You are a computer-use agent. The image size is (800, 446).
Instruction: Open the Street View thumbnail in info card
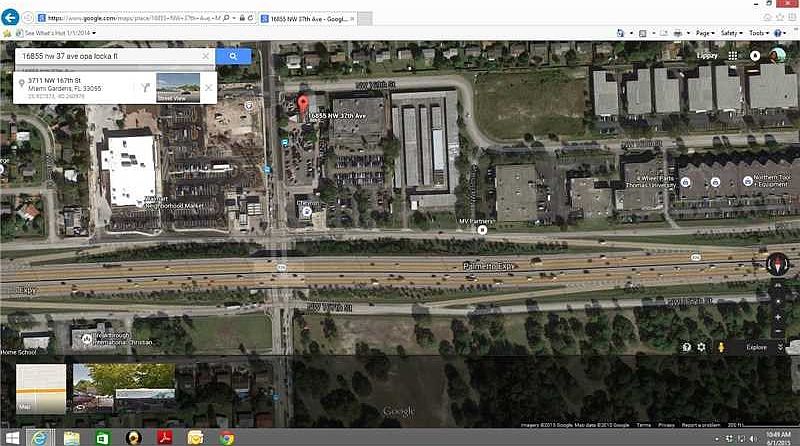(x=178, y=87)
